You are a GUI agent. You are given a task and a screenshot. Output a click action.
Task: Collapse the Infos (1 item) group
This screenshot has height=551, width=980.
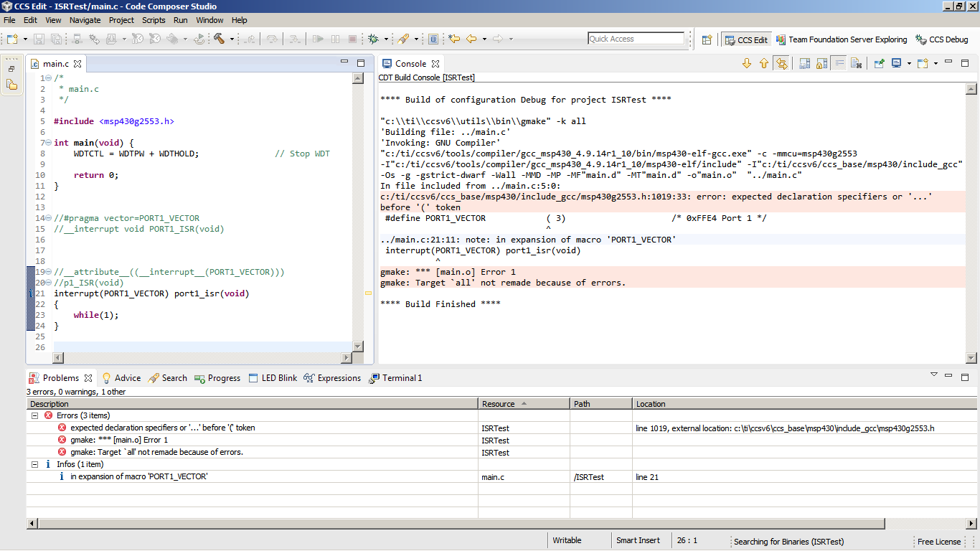[34, 464]
